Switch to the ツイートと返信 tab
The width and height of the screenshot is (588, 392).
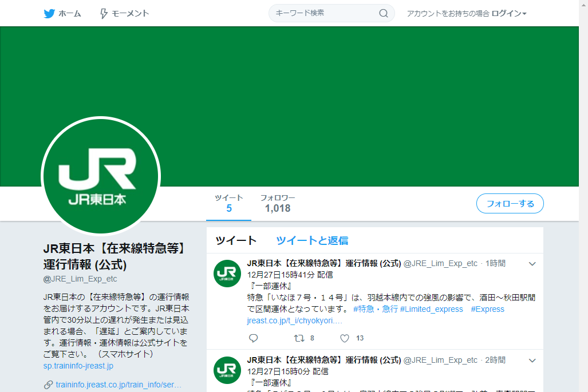tap(312, 240)
